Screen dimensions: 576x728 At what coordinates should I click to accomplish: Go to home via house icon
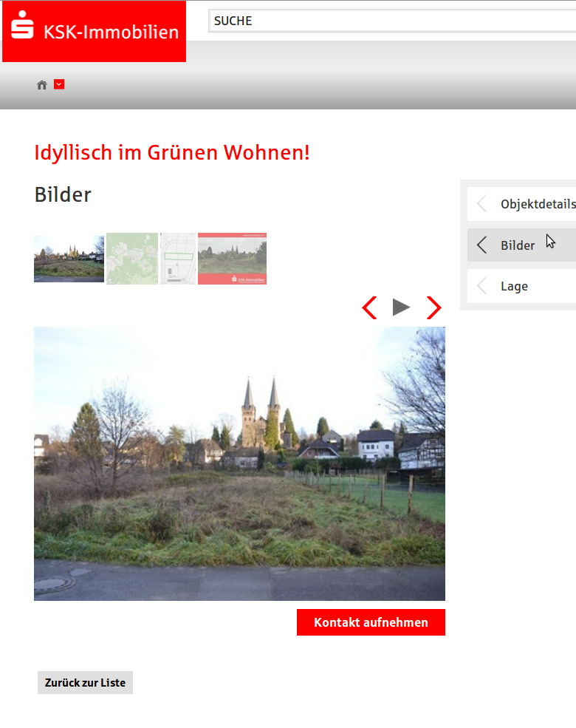[x=42, y=84]
